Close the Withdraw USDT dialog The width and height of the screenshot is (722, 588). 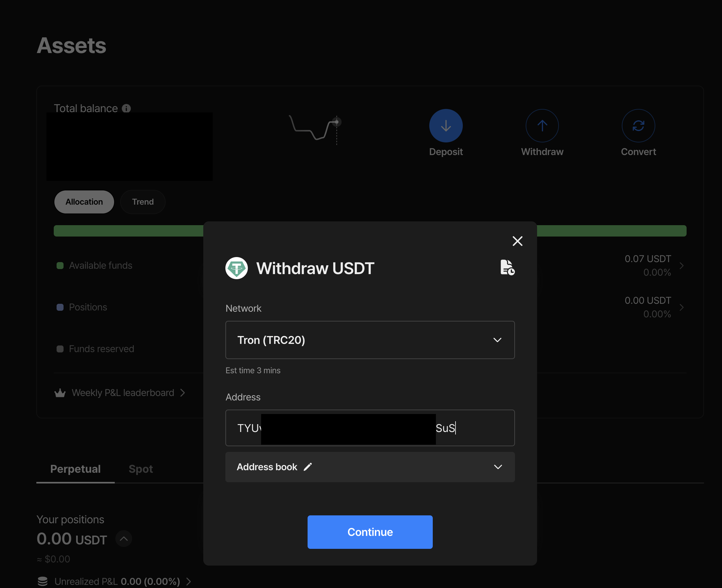pos(517,241)
